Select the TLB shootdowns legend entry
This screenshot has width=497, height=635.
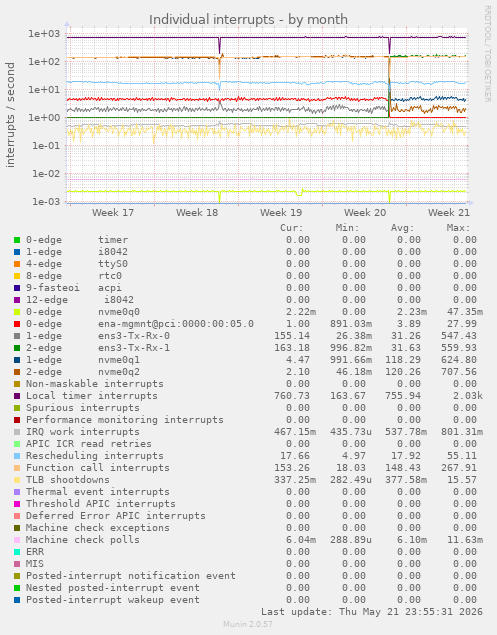(68, 480)
